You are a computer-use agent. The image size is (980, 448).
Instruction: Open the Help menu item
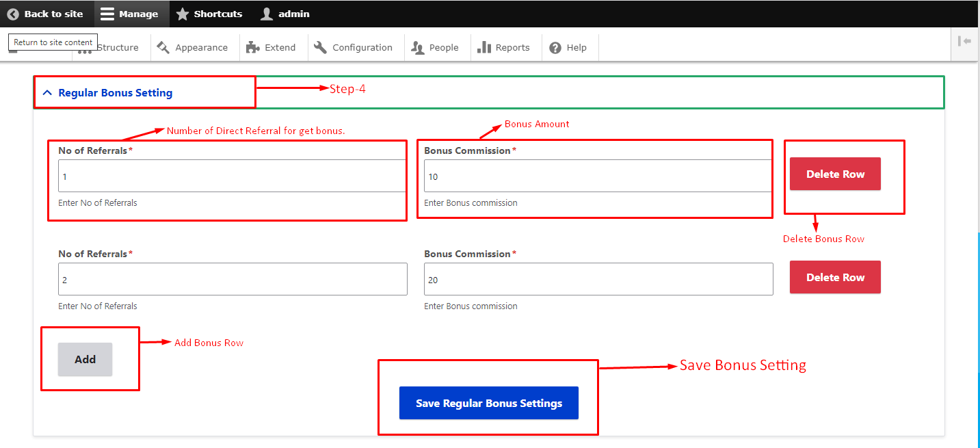click(568, 48)
